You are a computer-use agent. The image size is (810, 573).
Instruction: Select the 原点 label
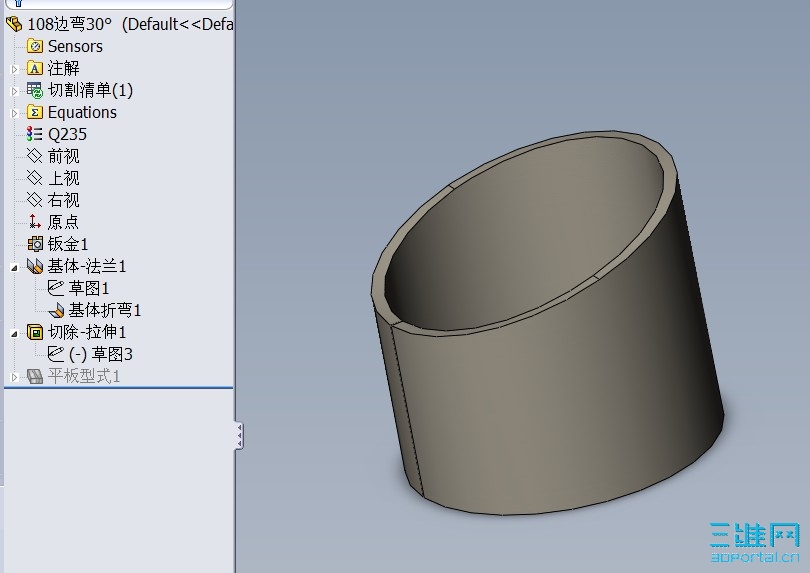tap(64, 222)
